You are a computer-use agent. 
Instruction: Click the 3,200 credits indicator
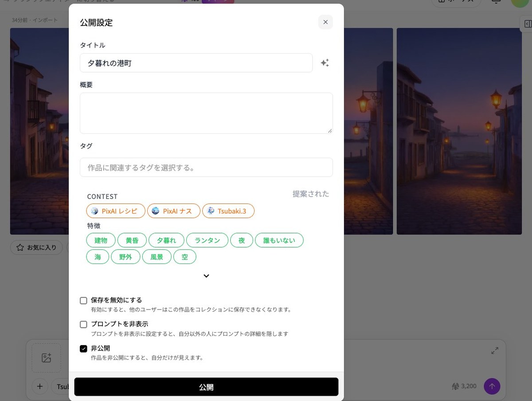pos(464,386)
